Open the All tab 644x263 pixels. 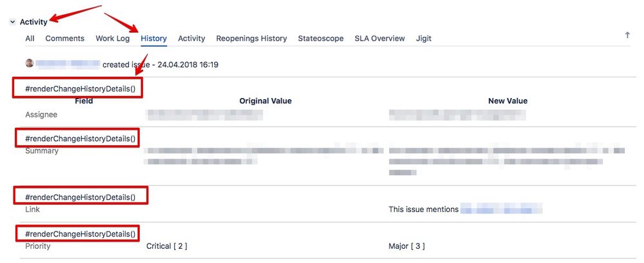[x=30, y=38]
